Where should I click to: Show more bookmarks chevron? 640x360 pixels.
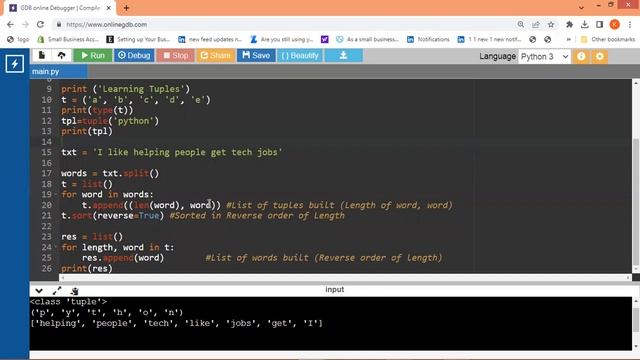568,39
